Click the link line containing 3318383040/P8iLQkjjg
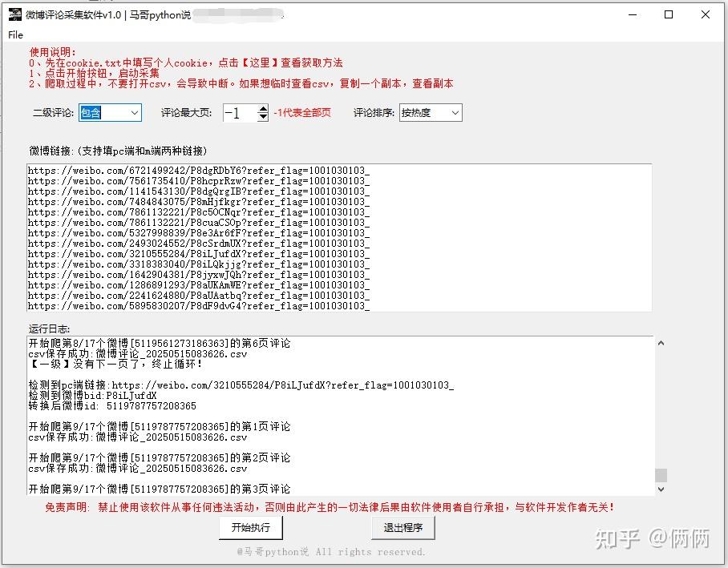 point(199,264)
